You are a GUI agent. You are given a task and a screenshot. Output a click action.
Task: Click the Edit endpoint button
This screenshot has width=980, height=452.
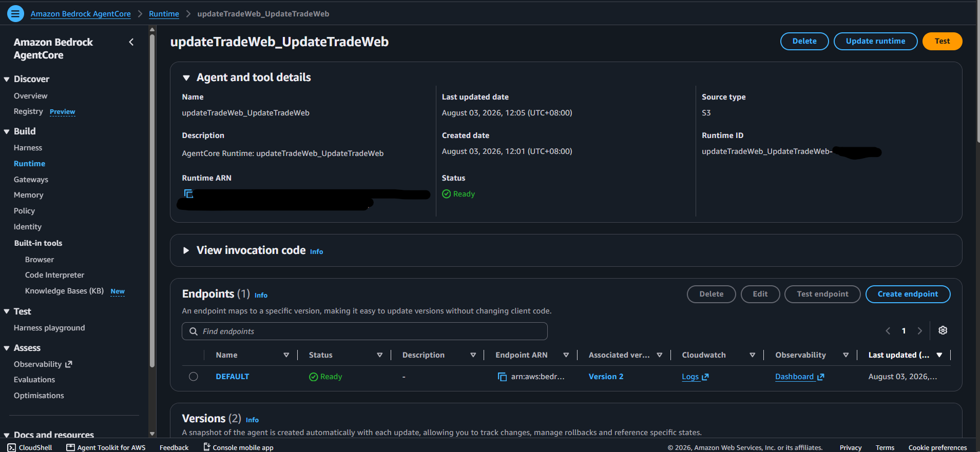[x=760, y=294]
